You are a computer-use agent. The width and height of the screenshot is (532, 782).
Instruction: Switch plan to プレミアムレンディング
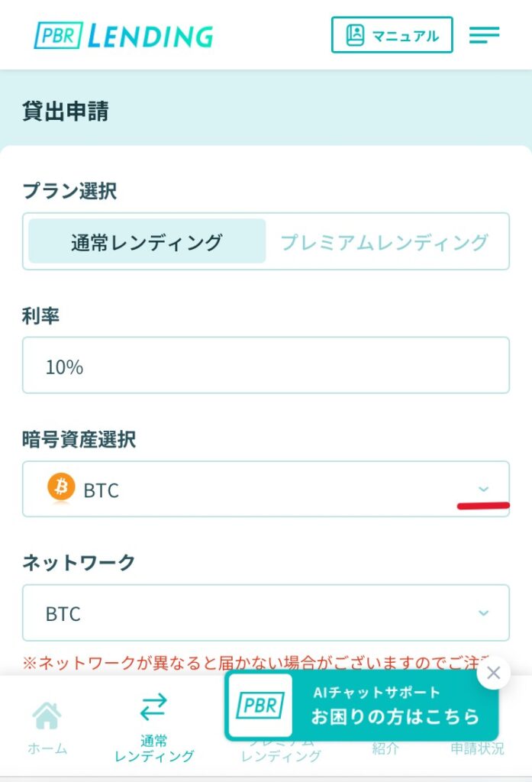pos(384,242)
